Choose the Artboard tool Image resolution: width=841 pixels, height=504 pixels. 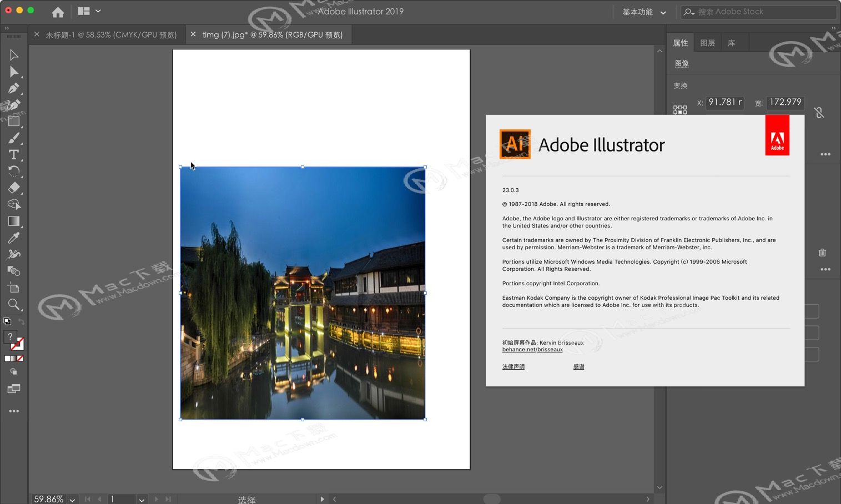[14, 288]
